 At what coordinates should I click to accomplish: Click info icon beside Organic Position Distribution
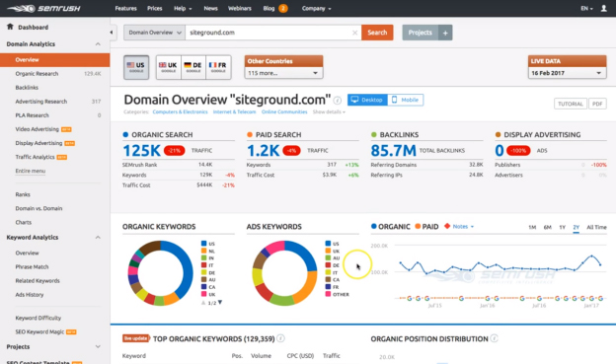click(495, 338)
